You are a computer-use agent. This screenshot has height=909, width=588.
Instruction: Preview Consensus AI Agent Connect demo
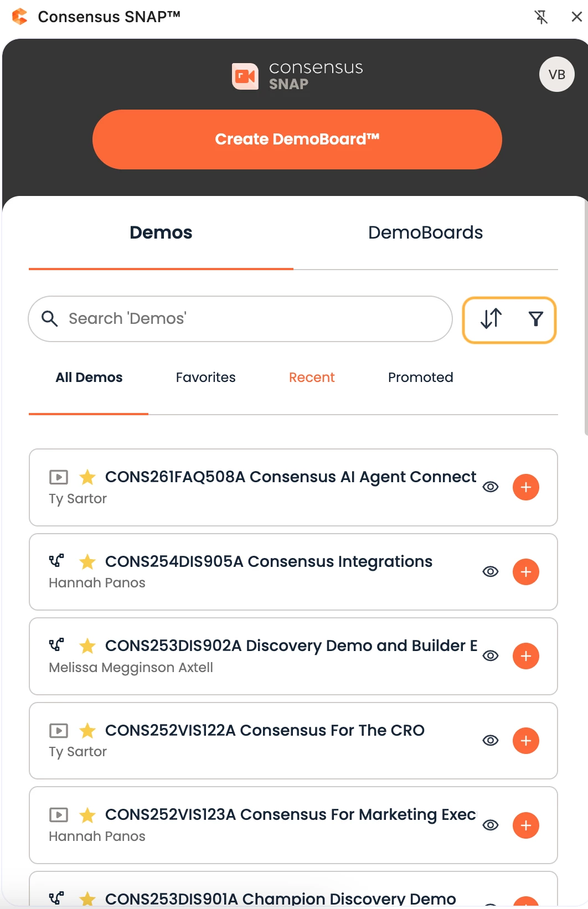tap(491, 487)
